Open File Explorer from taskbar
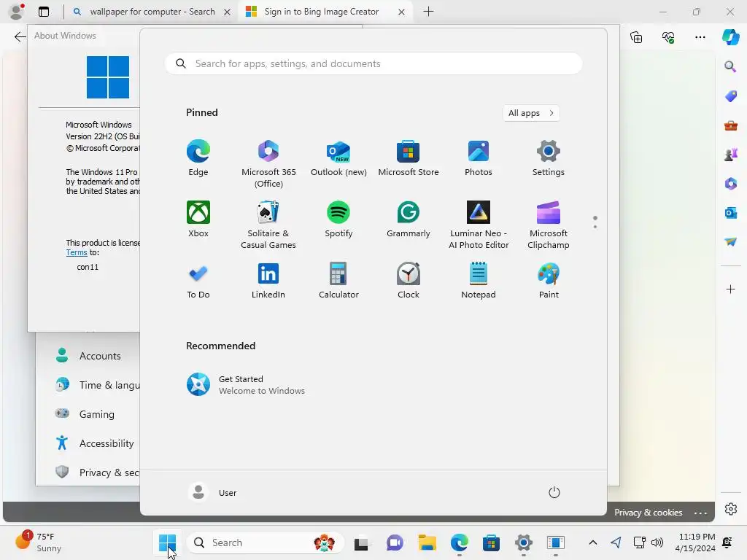This screenshot has width=747, height=560. 427,542
